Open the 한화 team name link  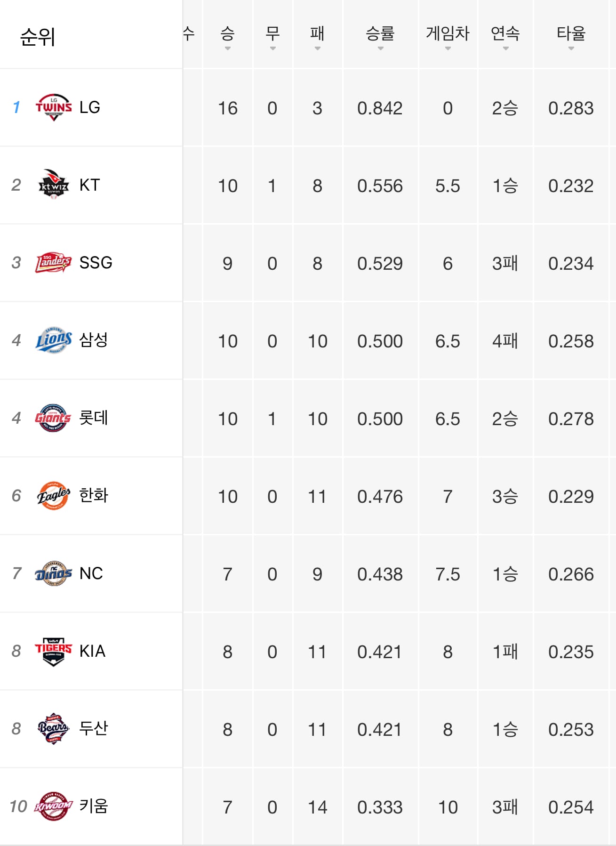[94, 495]
